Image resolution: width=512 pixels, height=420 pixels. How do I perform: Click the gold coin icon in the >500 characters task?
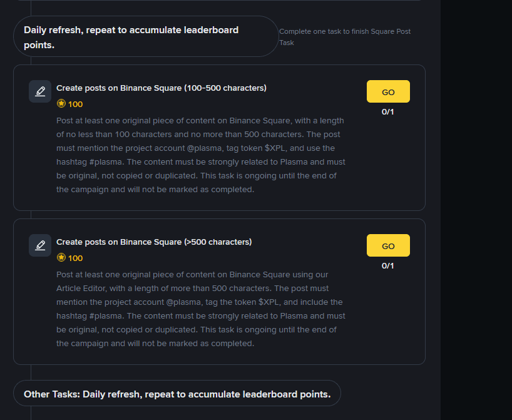tap(61, 258)
